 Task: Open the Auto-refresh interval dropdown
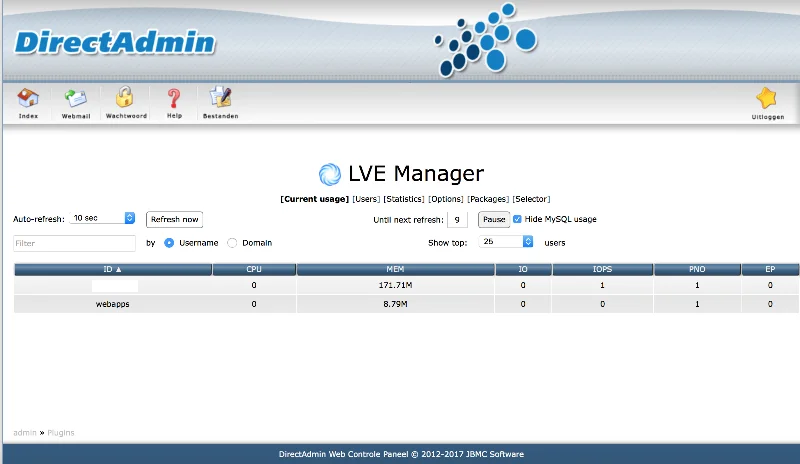[102, 218]
